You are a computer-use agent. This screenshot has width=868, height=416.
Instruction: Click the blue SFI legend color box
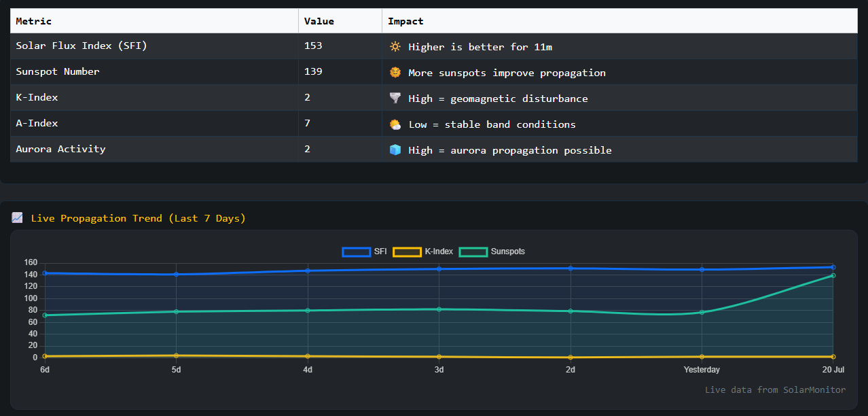coord(356,252)
